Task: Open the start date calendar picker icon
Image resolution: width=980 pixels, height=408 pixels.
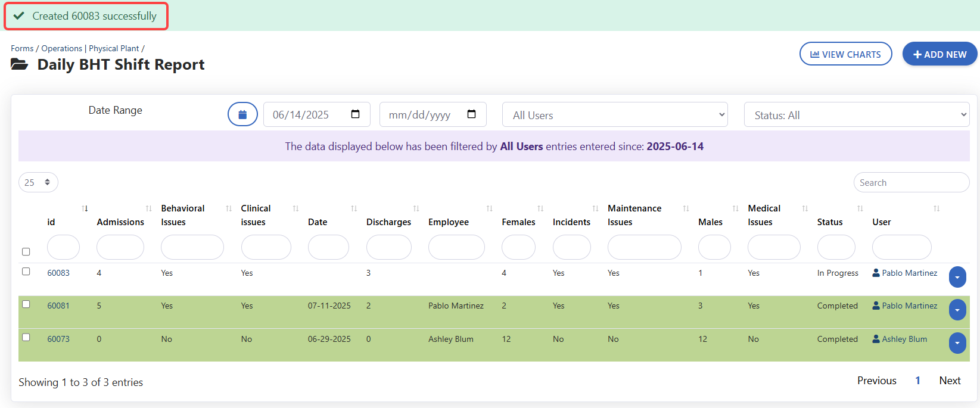Action: click(355, 114)
